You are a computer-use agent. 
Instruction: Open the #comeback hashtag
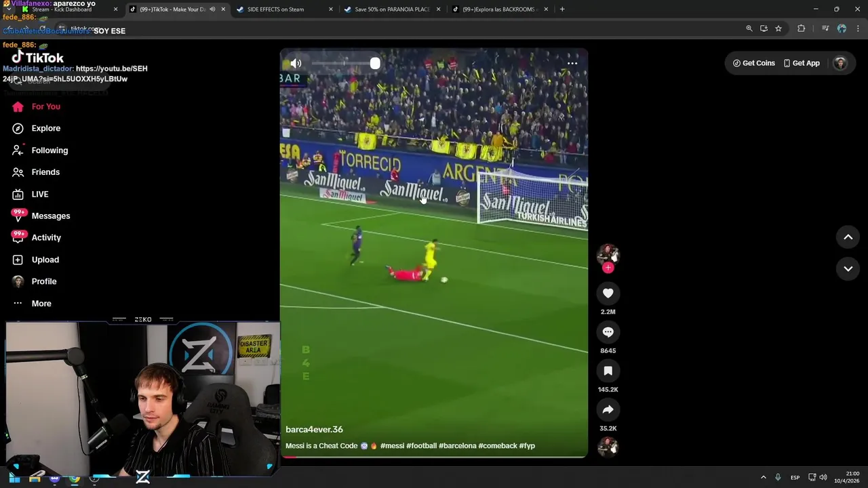pyautogui.click(x=497, y=446)
